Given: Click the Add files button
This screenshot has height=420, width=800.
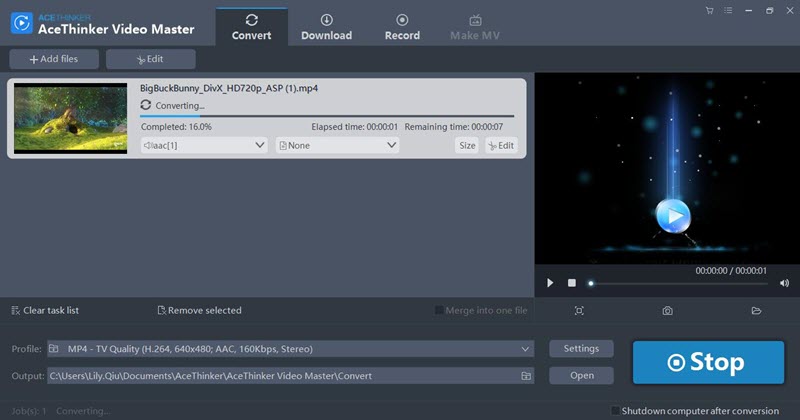Looking at the screenshot, I should click(x=53, y=59).
